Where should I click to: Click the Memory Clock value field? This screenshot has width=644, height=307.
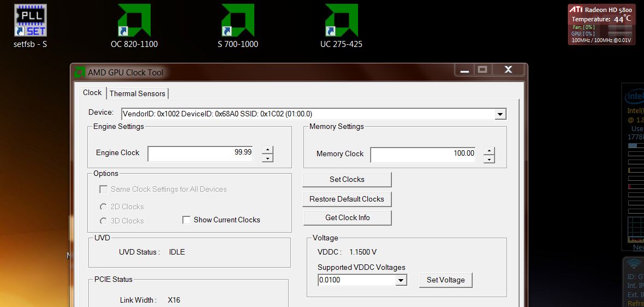(422, 155)
